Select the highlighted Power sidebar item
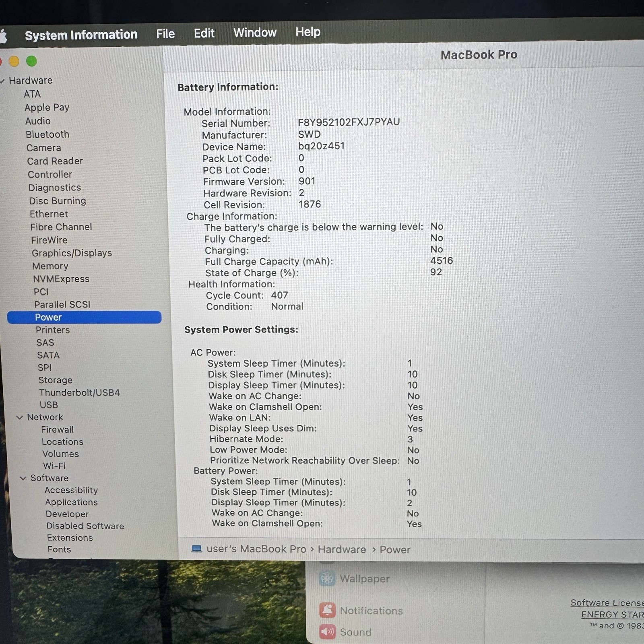The height and width of the screenshot is (644, 644). point(84,317)
